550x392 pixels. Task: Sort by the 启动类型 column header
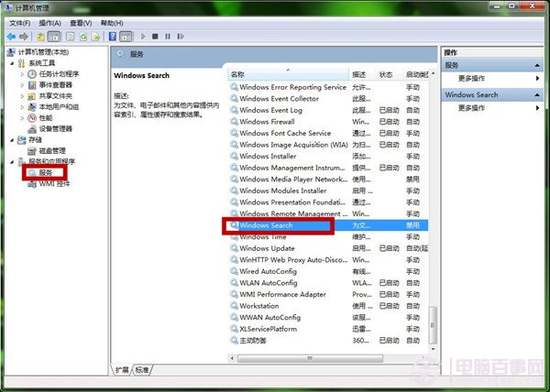(x=416, y=74)
